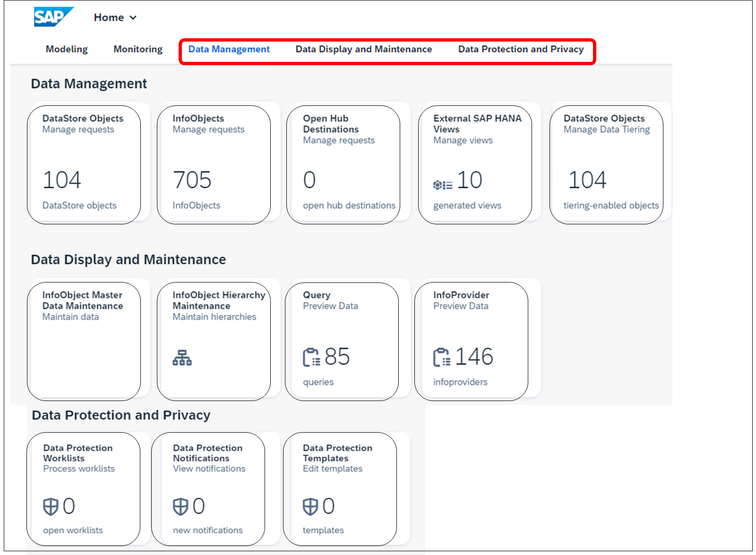The image size is (756, 555).
Task: Switch to the Monitoring tab
Action: tap(138, 49)
